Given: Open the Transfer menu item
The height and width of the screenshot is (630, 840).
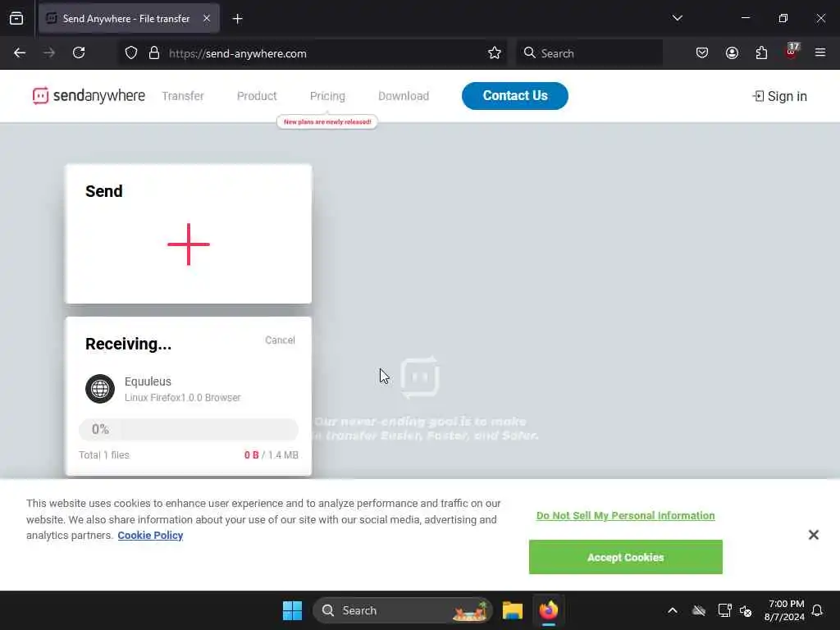Looking at the screenshot, I should (183, 96).
